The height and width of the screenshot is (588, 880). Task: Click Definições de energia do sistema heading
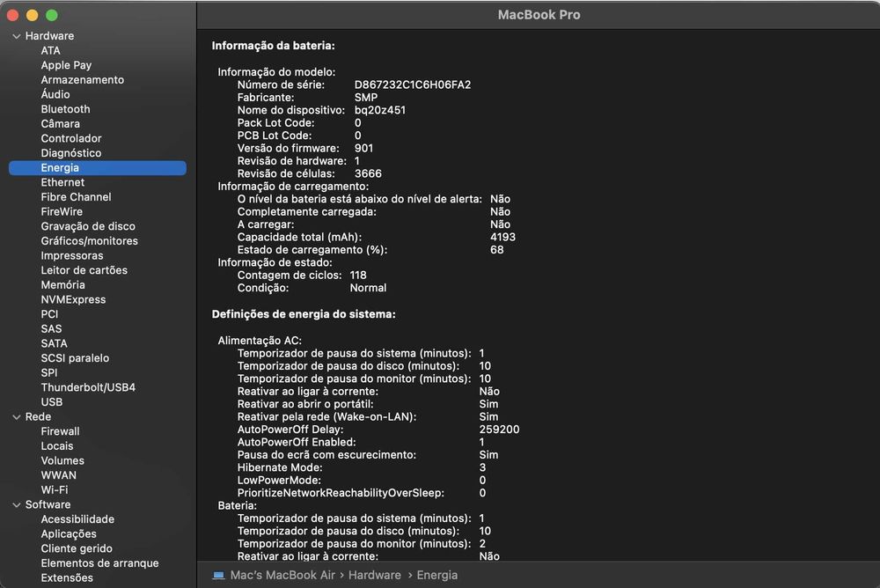(304, 314)
